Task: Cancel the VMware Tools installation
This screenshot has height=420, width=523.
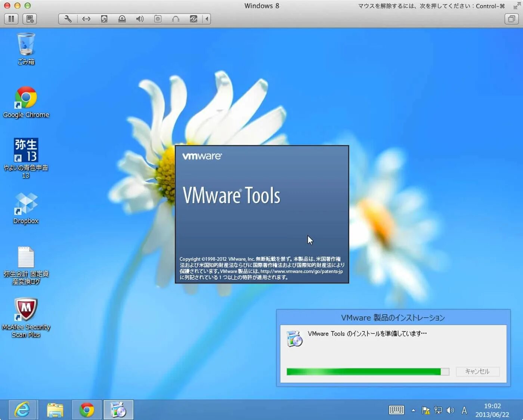Action: pos(477,371)
